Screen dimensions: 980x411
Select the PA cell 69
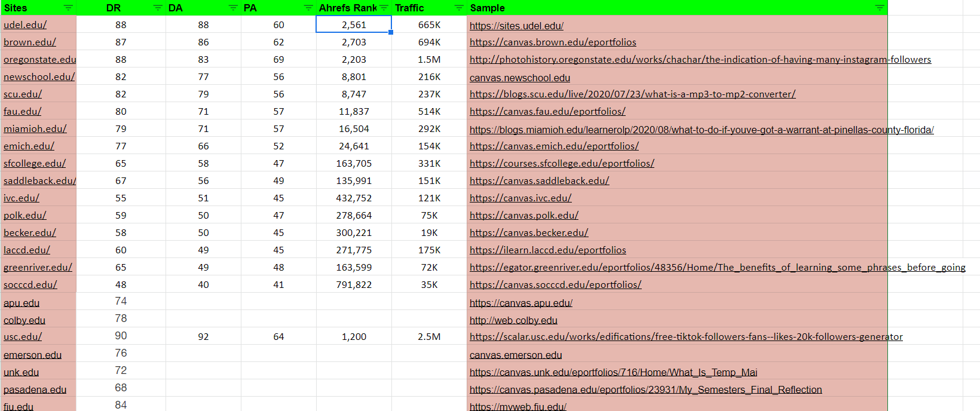pyautogui.click(x=278, y=59)
